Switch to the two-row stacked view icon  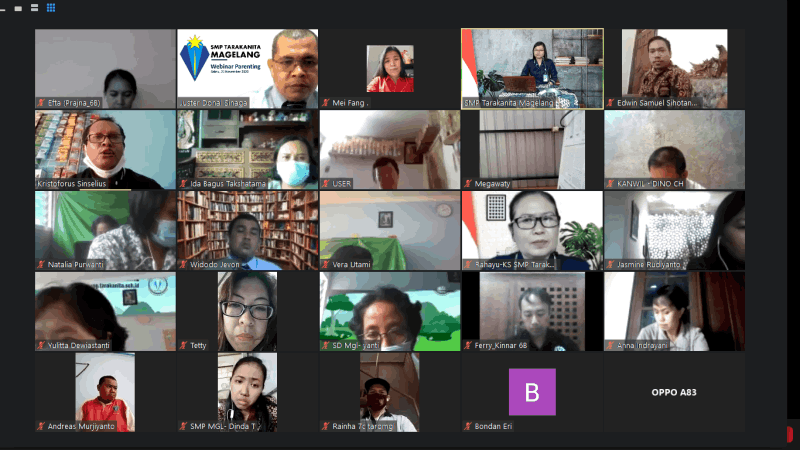click(35, 8)
